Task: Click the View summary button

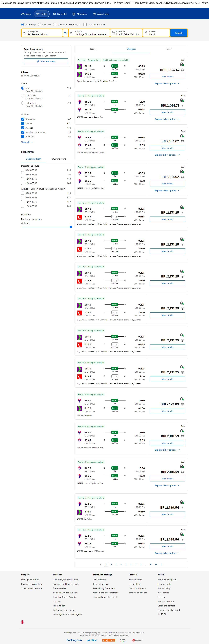Action: [46, 61]
